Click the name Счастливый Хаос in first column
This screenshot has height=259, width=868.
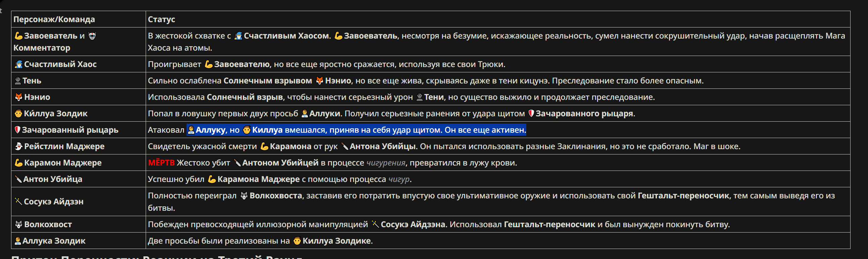[x=60, y=64]
